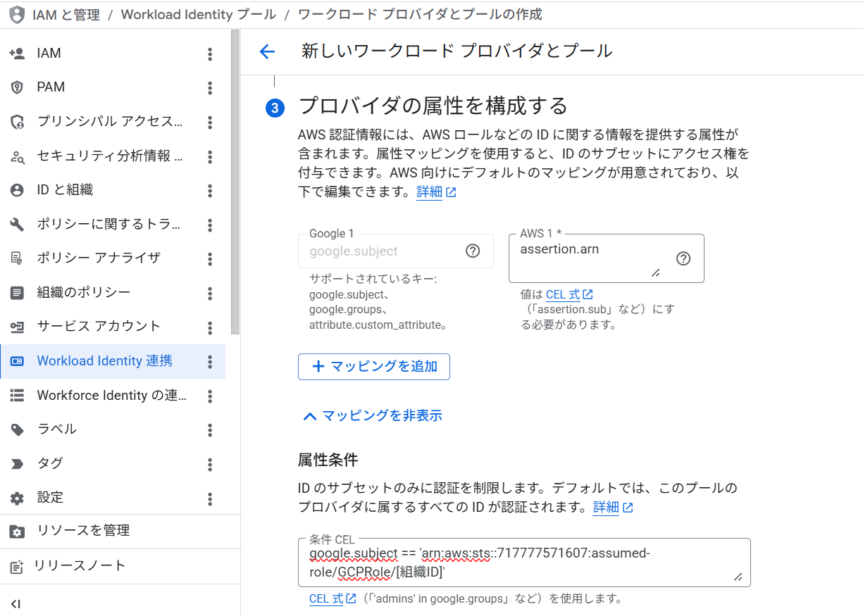Open CEL 式 link below 条件 CEL field
Image resolution: width=863 pixels, height=616 pixels.
coord(333,599)
